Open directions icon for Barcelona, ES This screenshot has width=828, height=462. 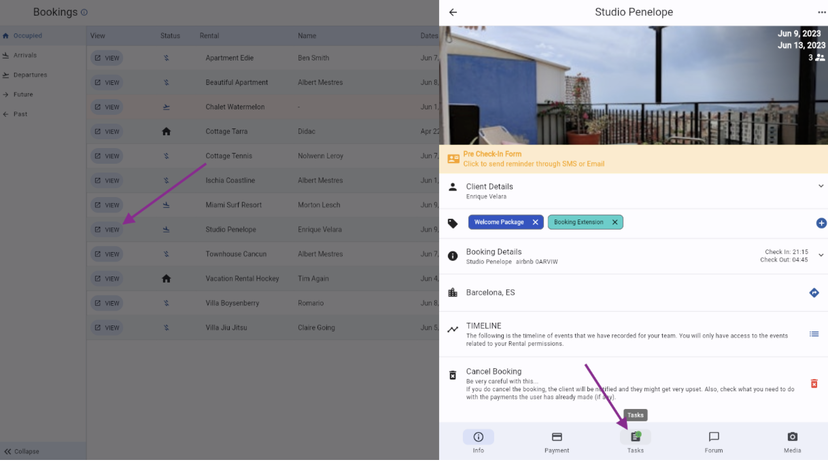point(813,293)
